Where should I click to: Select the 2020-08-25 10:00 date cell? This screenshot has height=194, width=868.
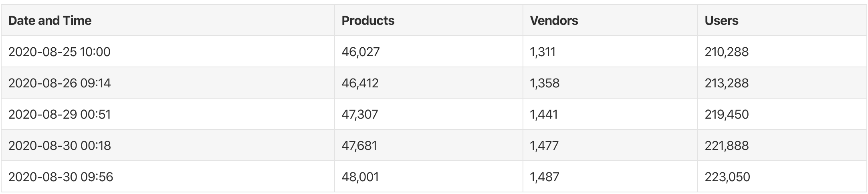(59, 52)
